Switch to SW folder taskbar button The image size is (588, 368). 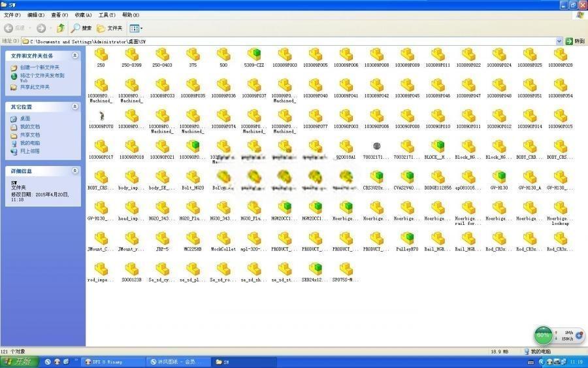(244, 362)
